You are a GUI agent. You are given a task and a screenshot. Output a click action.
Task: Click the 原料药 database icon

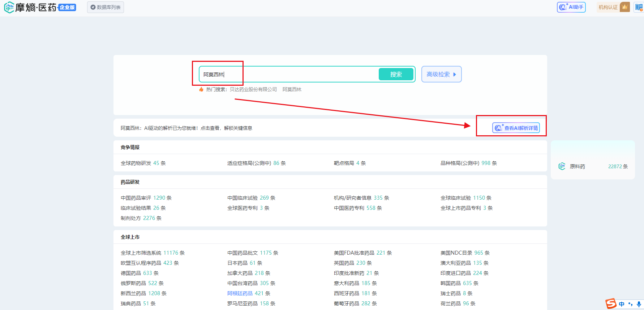point(562,166)
